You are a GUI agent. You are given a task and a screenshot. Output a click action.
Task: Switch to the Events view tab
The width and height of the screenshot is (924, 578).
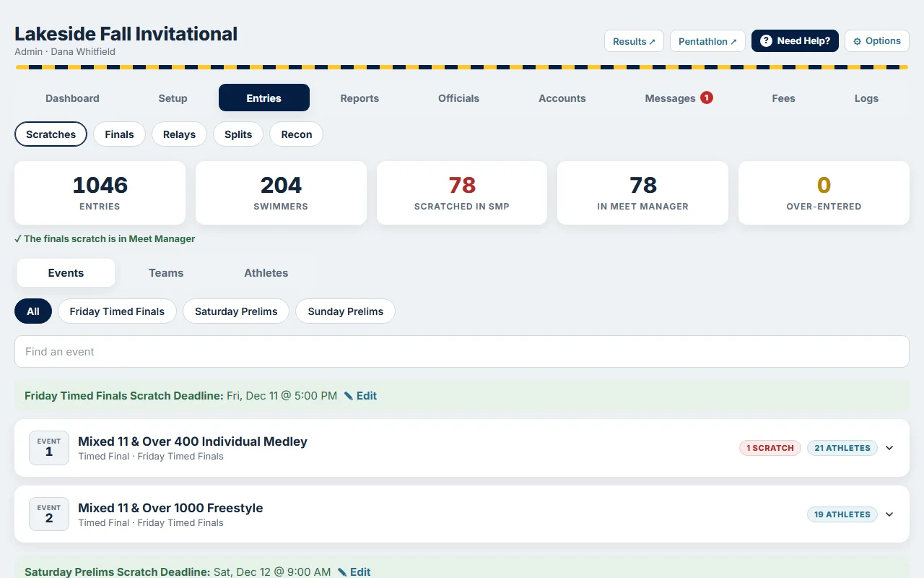click(66, 273)
